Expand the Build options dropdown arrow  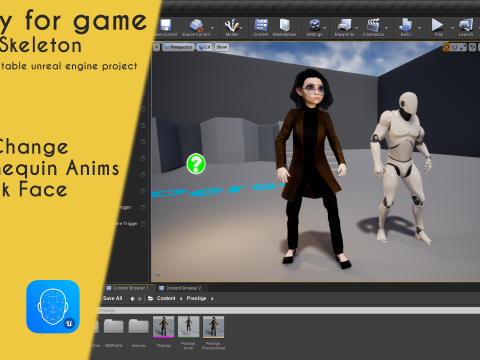[x=419, y=28]
